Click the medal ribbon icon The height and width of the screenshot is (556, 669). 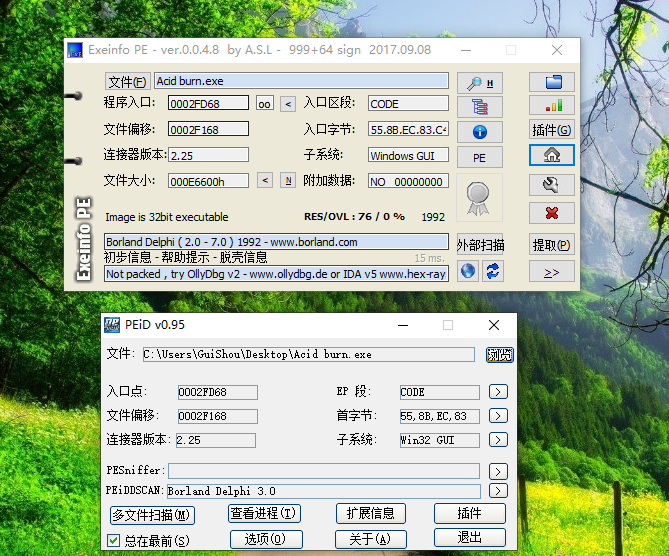point(478,198)
